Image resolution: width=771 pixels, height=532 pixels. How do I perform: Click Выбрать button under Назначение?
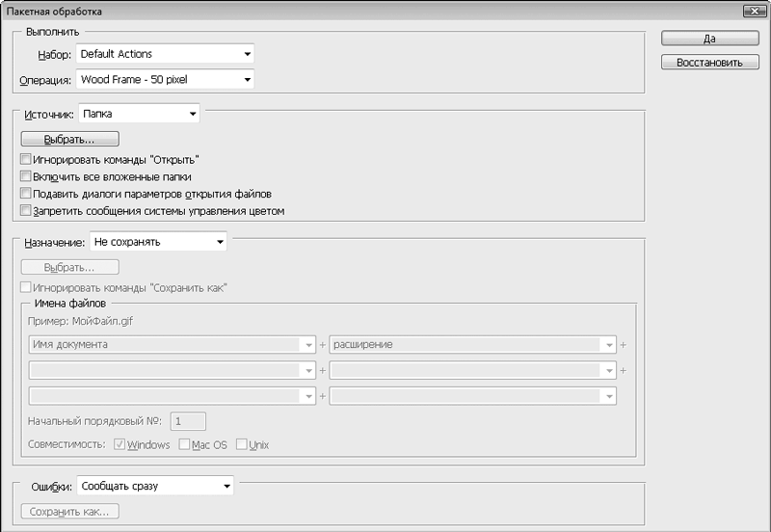(x=69, y=267)
